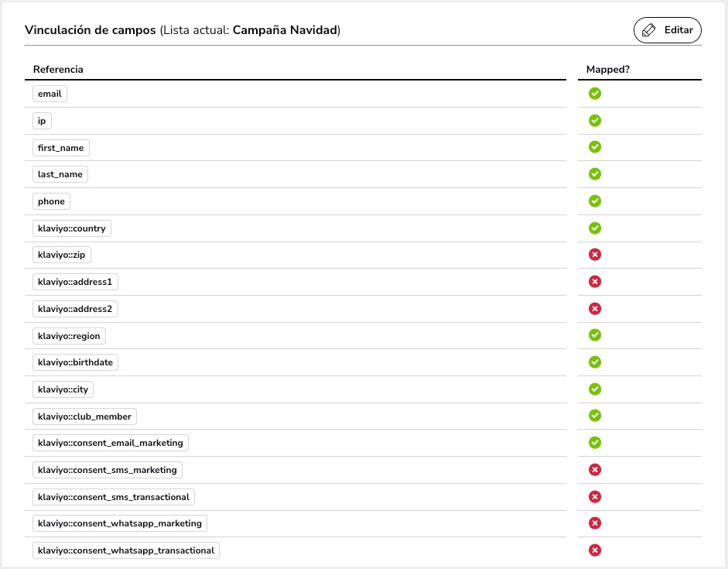
Task: Click the red X for klaviyo::consent_sms_marketing
Action: point(595,470)
